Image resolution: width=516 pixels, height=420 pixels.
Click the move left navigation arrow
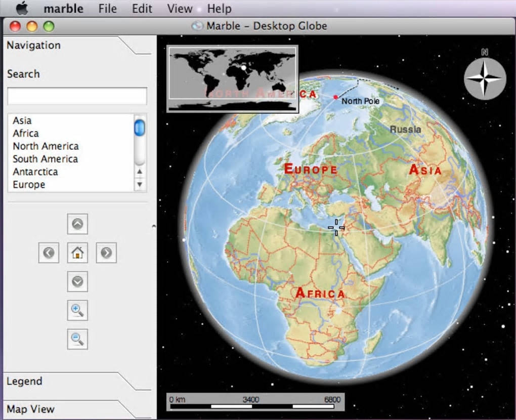pos(49,253)
